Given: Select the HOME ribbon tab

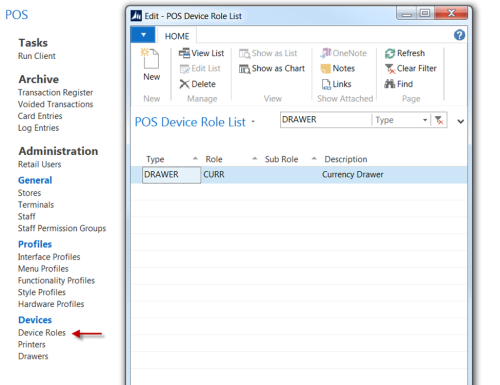Looking at the screenshot, I should (x=177, y=36).
